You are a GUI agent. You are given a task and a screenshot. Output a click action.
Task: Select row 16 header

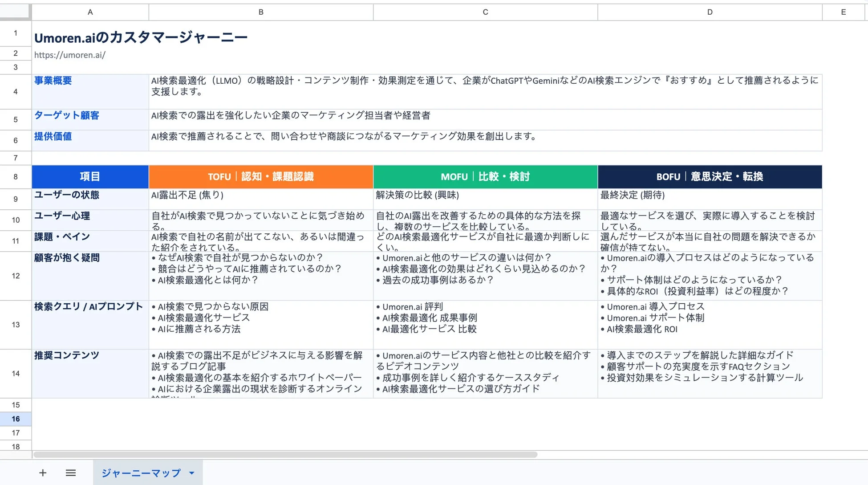(x=16, y=419)
